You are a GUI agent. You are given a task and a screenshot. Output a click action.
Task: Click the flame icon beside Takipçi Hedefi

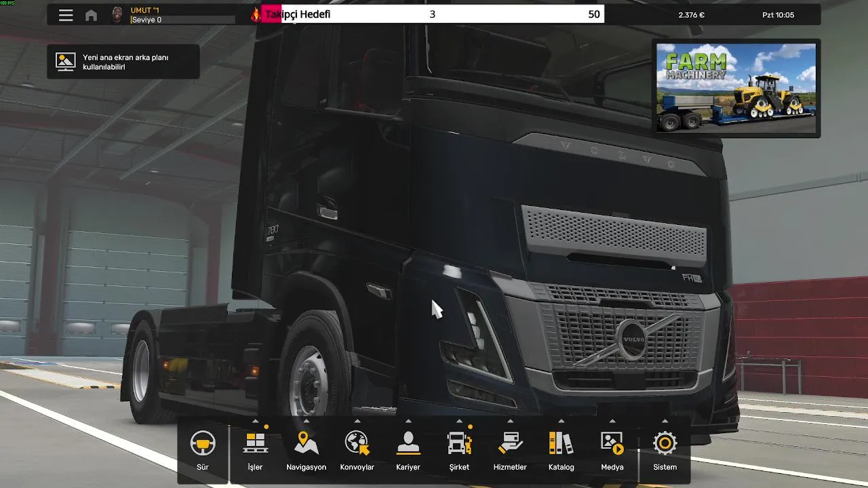tap(256, 14)
